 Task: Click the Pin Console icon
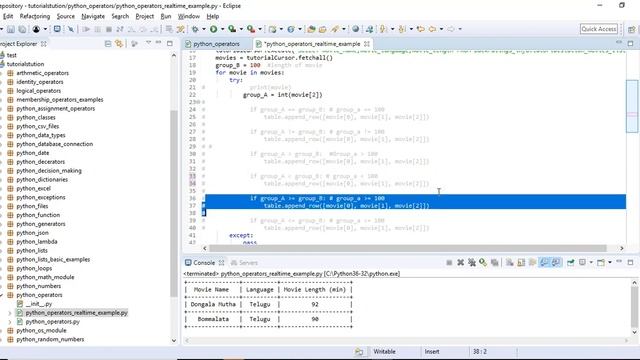click(x=571, y=262)
